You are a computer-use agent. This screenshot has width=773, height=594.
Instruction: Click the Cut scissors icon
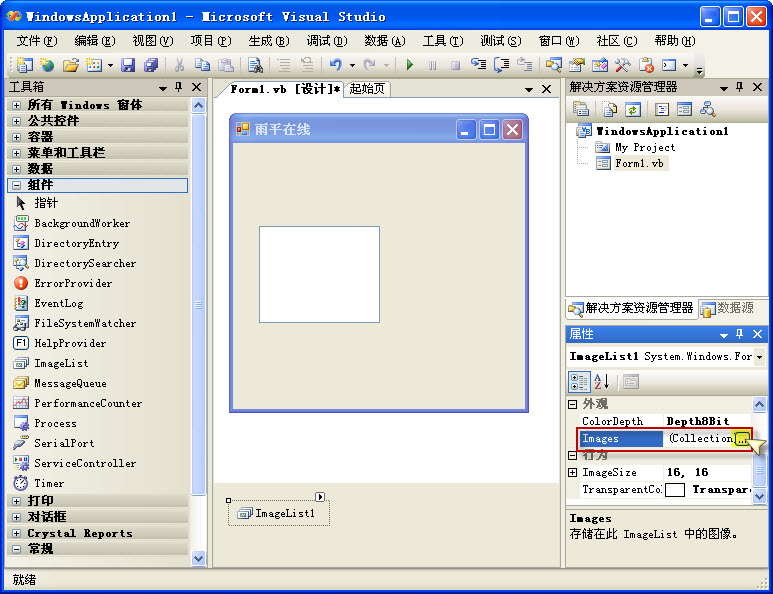(x=179, y=65)
